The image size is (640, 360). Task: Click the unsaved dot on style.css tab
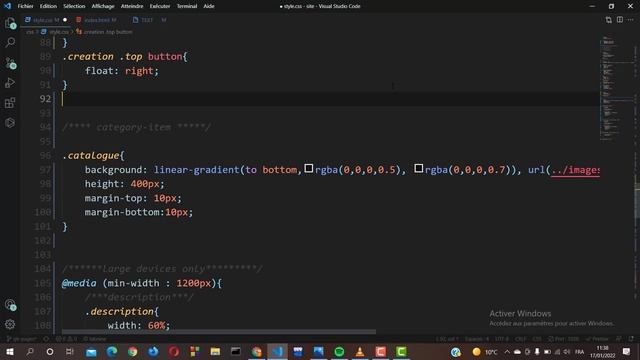tap(65, 20)
